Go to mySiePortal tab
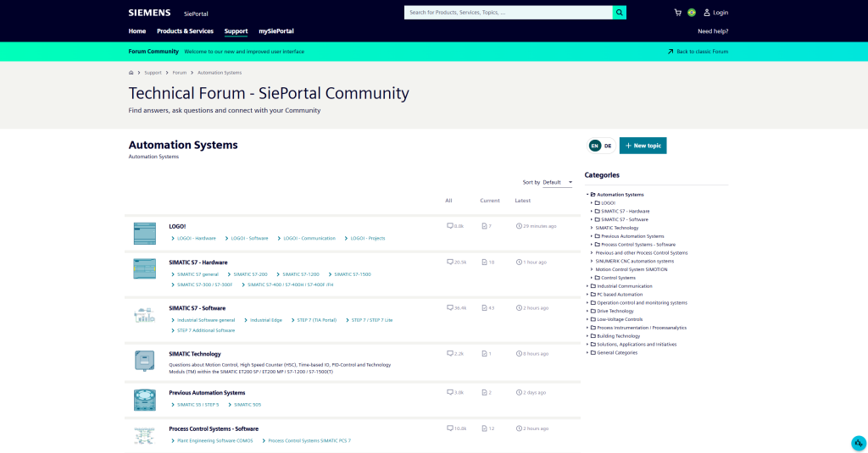The width and height of the screenshot is (868, 453). tap(275, 31)
